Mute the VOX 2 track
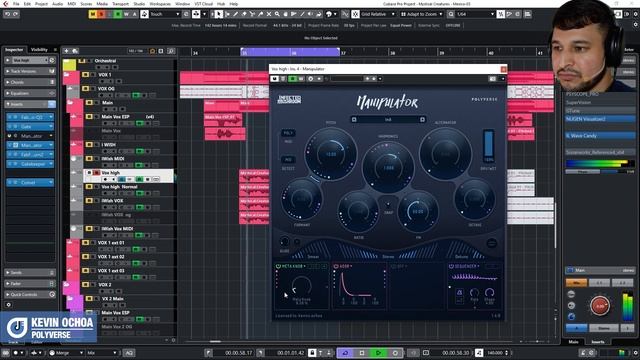The width and height of the screenshot is (640, 360). (85, 284)
